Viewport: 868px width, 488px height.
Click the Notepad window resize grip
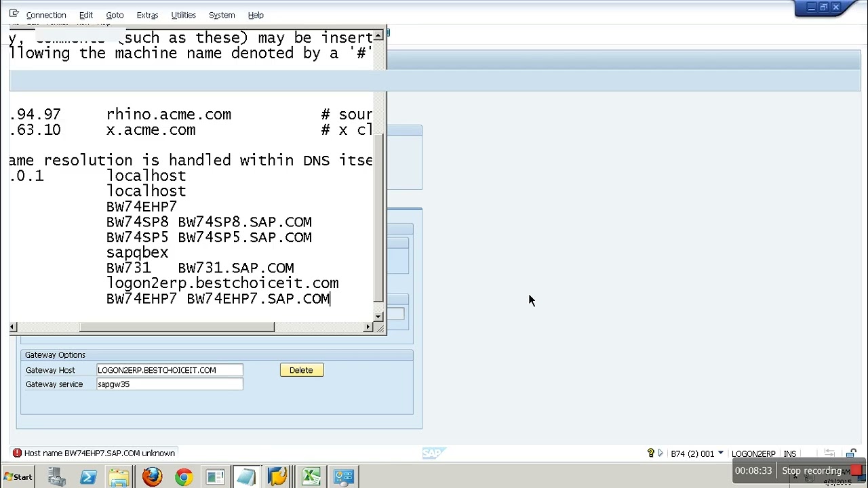pyautogui.click(x=380, y=329)
